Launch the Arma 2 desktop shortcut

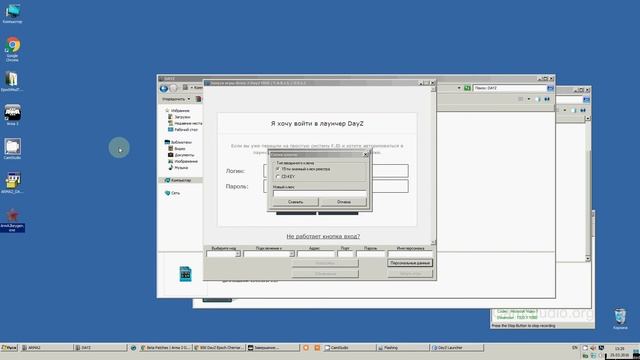click(12, 114)
